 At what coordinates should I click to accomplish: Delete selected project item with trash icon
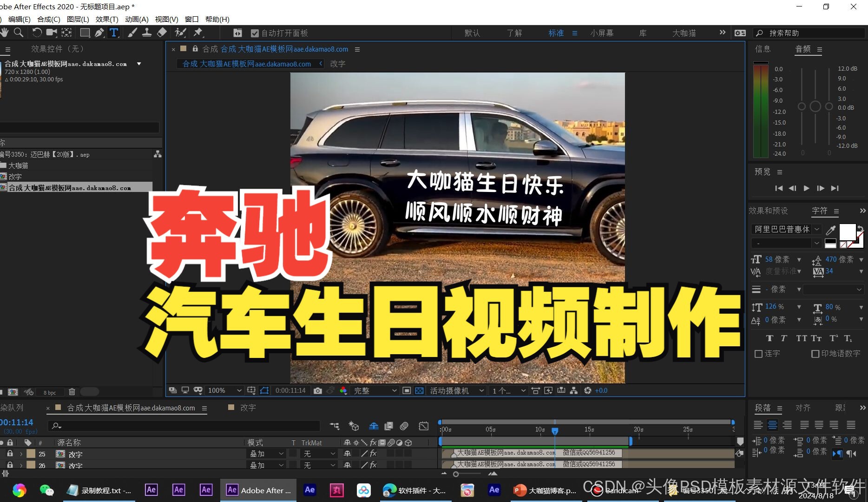[x=72, y=392]
